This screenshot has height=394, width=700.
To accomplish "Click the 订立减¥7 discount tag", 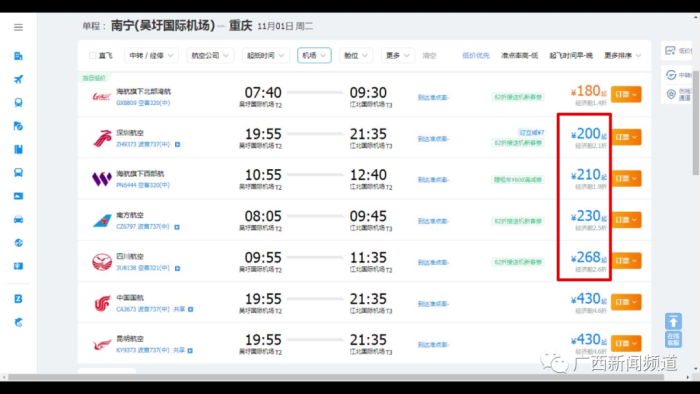I will tap(531, 133).
